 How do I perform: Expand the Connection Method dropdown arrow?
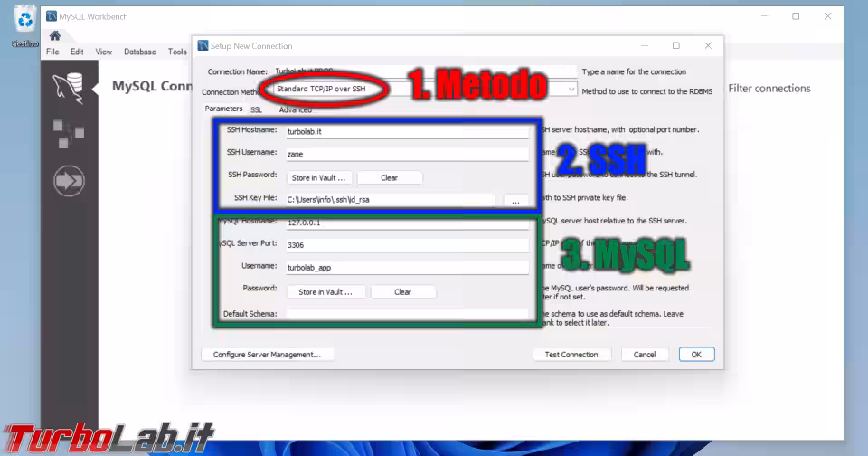coord(571,90)
